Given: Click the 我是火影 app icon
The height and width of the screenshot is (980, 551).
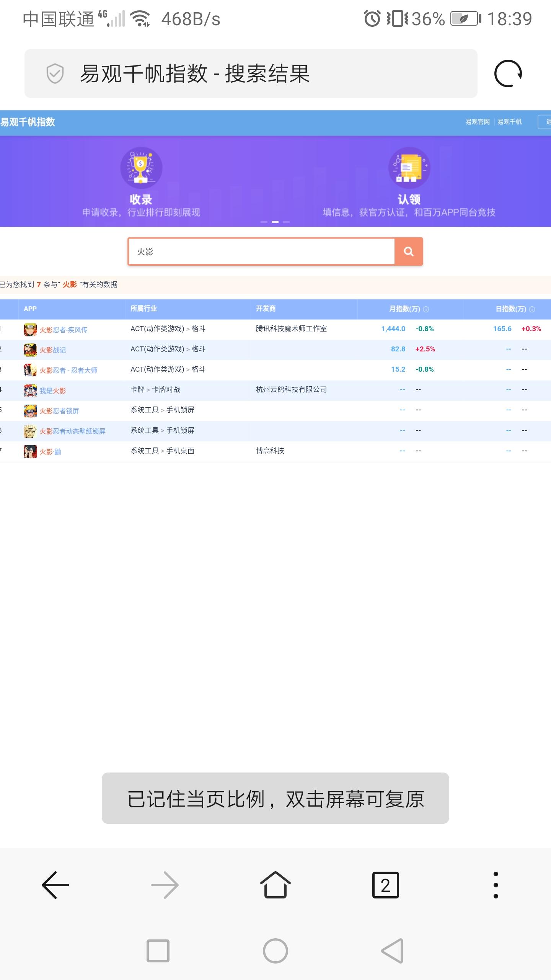Looking at the screenshot, I should point(30,390).
